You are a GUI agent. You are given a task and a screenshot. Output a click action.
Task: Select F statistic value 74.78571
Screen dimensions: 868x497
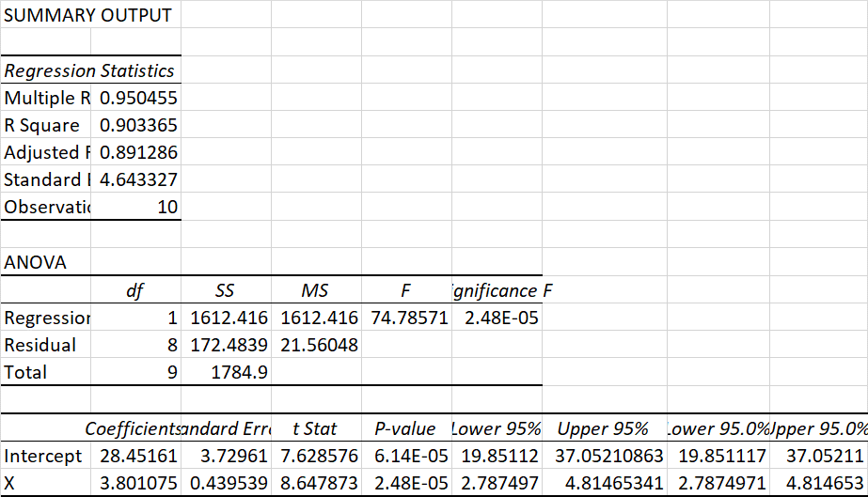coord(410,318)
